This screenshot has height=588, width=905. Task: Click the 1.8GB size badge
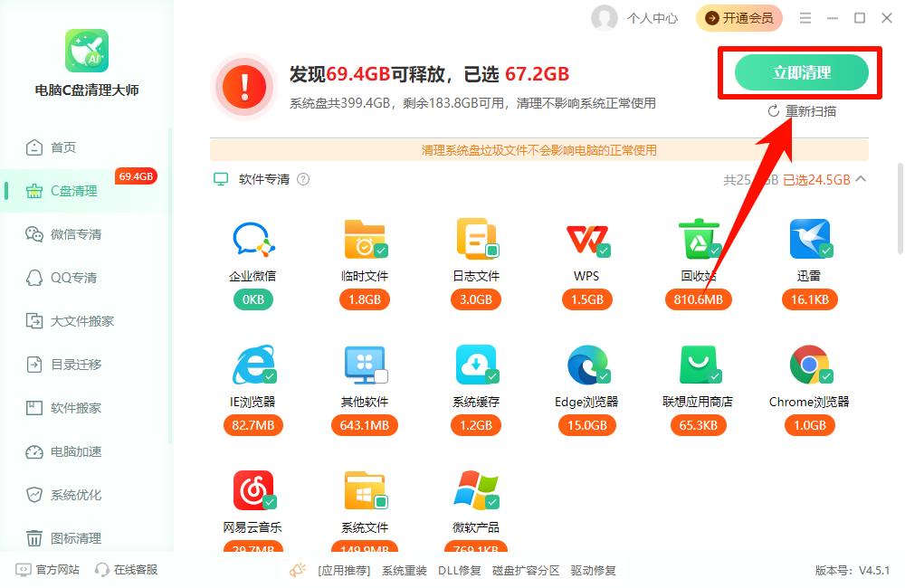365,299
